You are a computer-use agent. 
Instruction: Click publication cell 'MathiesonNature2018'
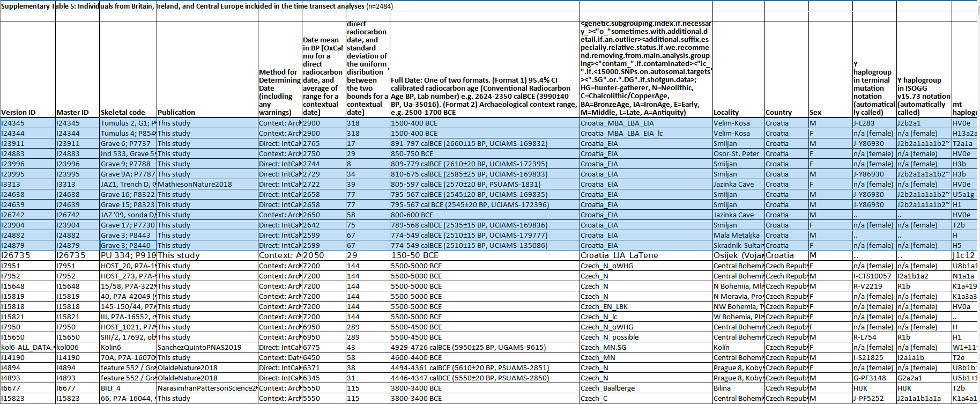207,185
